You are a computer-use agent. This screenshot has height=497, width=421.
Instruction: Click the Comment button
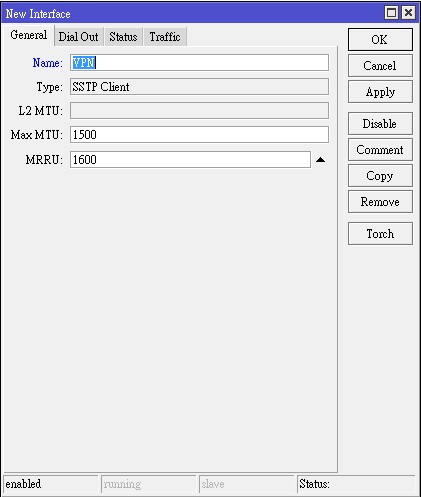click(x=380, y=150)
